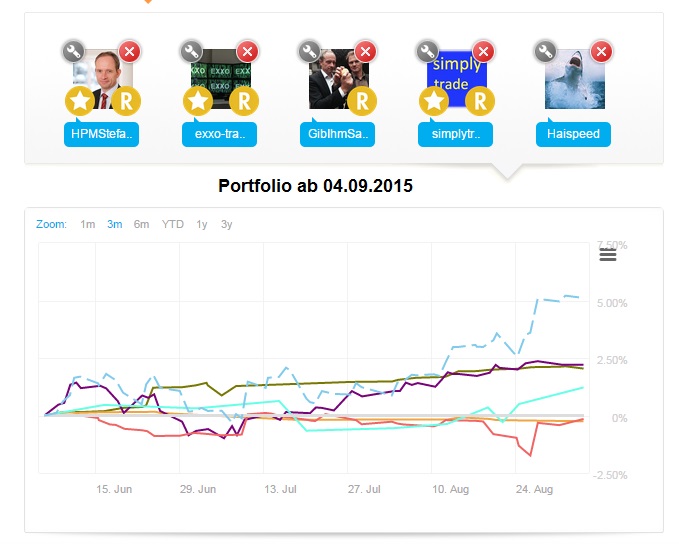
Task: Click the Haispeed shark profile thumbnail
Action: pos(575,78)
